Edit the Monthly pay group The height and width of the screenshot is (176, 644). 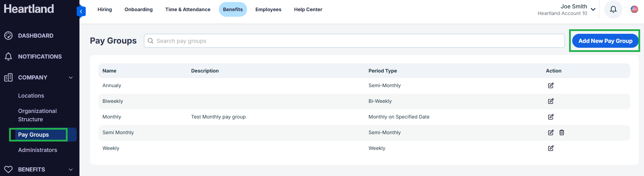[551, 117]
